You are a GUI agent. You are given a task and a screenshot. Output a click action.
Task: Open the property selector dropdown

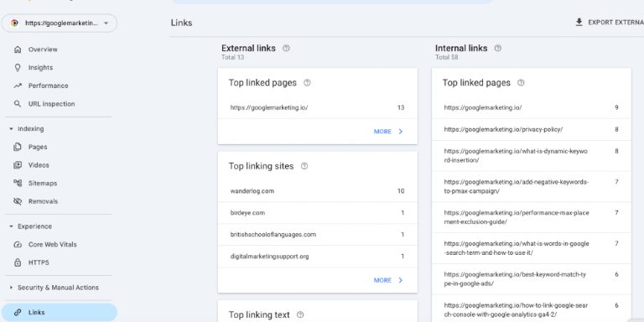click(60, 23)
